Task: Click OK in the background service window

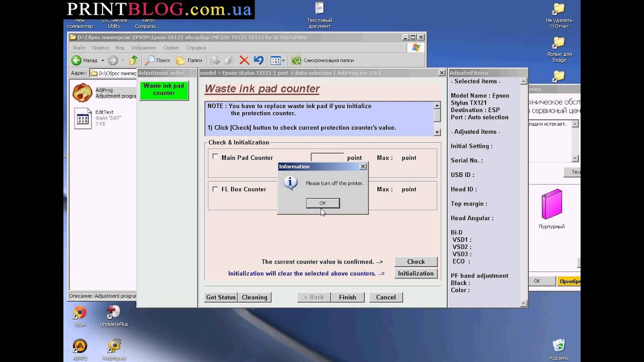Action: [537, 281]
